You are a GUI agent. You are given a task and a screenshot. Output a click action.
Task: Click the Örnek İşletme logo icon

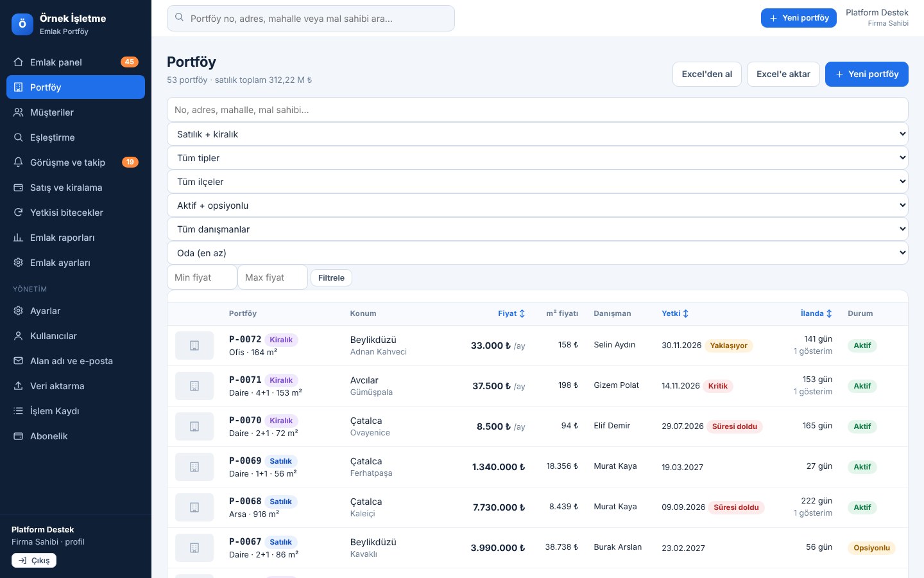click(22, 24)
